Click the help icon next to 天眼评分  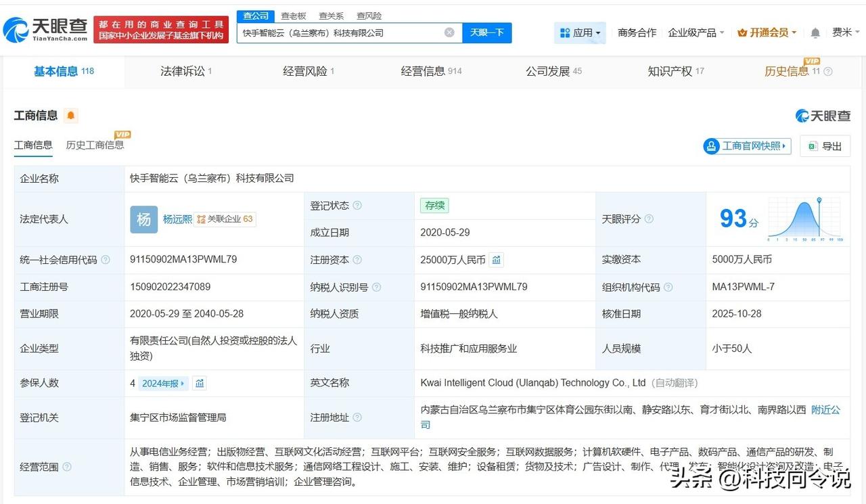point(649,219)
